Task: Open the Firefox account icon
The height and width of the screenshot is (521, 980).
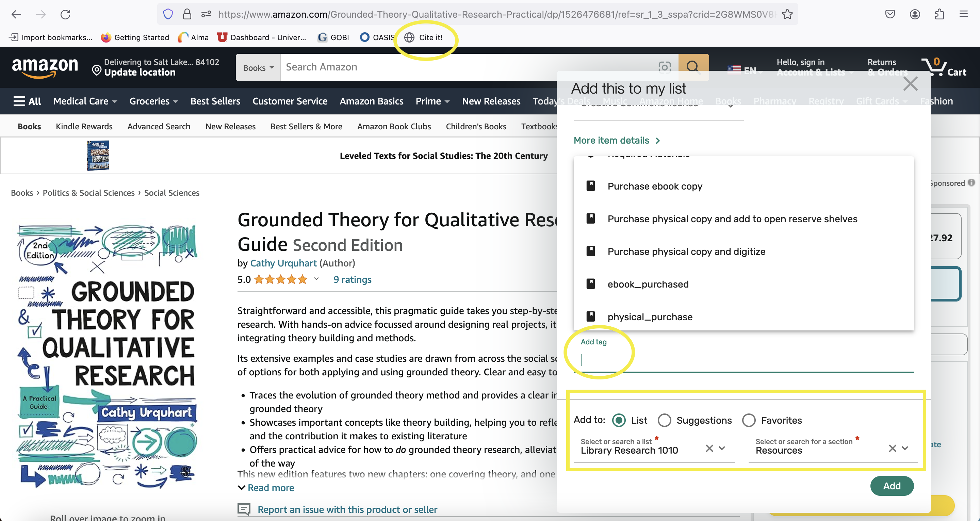Action: (915, 14)
